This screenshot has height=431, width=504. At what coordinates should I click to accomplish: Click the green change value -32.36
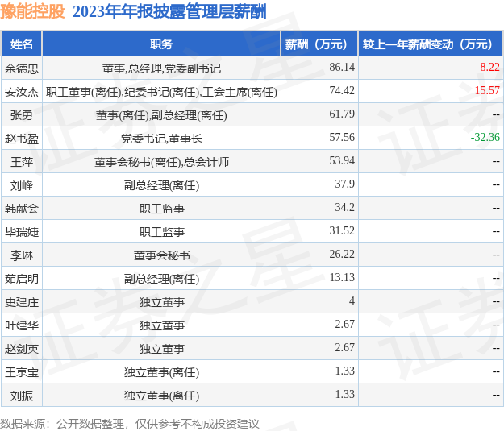pos(485,138)
